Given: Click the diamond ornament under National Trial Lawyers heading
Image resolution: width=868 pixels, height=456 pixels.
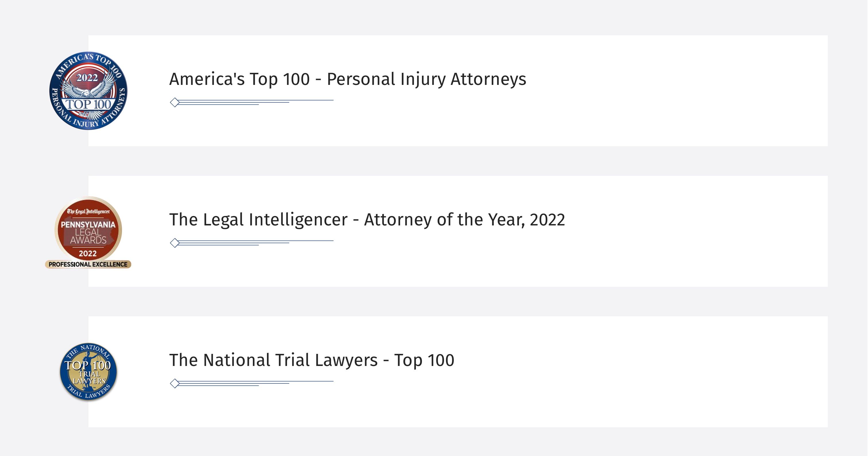Looking at the screenshot, I should click(x=175, y=383).
